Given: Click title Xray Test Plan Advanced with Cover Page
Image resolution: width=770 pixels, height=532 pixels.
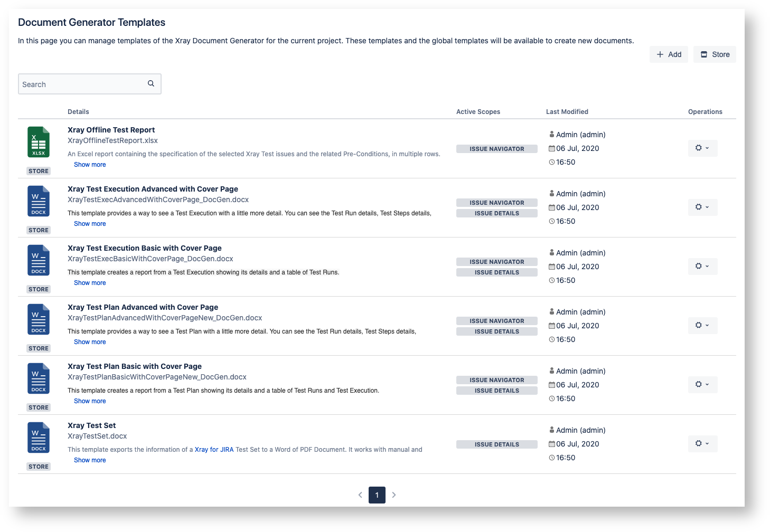Looking at the screenshot, I should pyautogui.click(x=143, y=307).
